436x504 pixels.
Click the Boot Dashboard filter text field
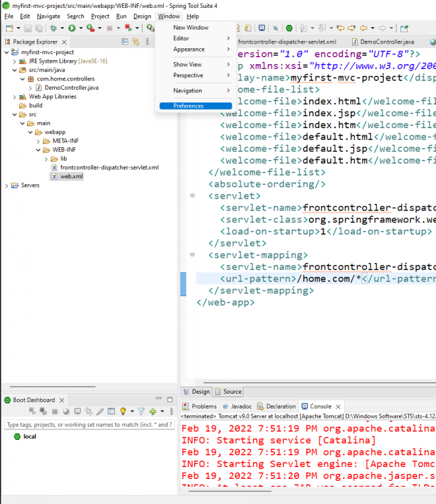click(x=89, y=425)
